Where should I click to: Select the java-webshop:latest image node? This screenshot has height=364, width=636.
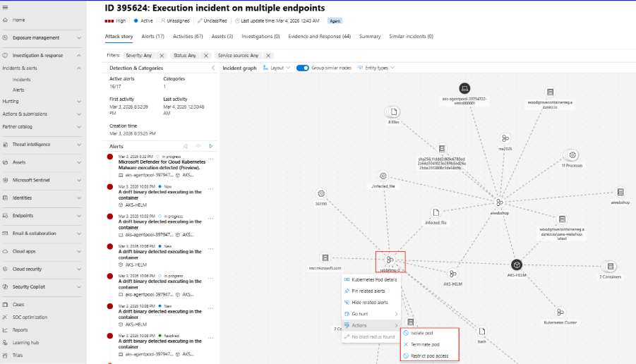coord(562,219)
